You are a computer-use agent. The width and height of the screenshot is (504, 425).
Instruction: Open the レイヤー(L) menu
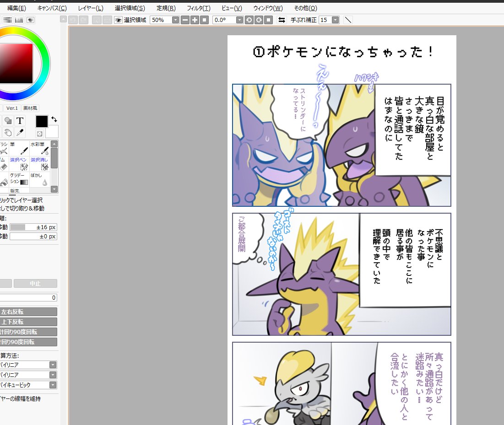point(91,8)
